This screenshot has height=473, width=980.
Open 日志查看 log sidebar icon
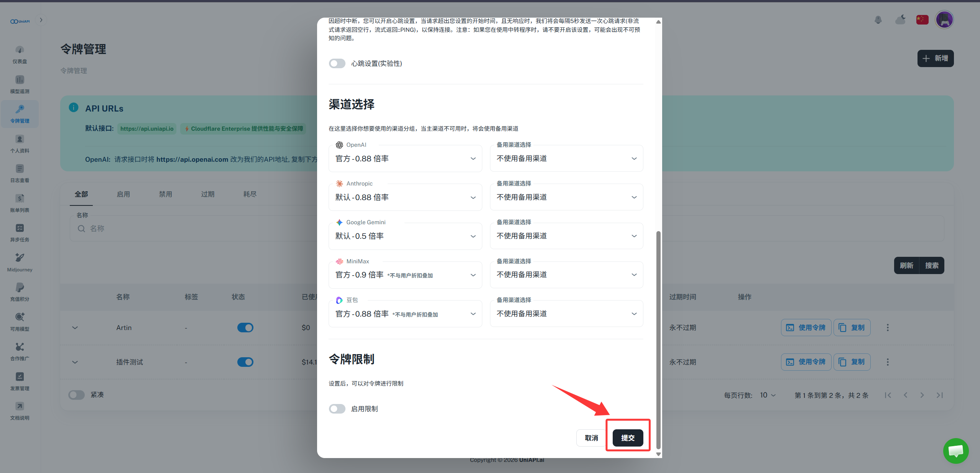[x=20, y=173]
